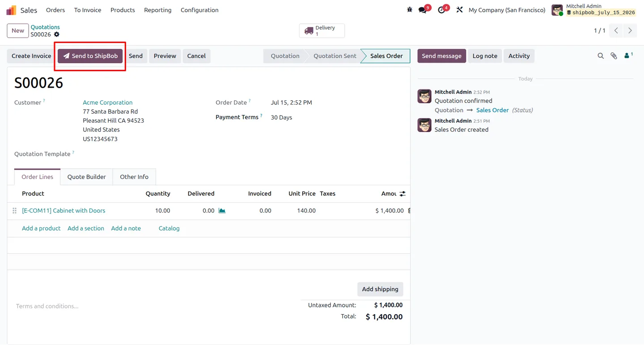Click the Send to ShipBob button
Image resolution: width=644 pixels, height=345 pixels.
click(90, 56)
